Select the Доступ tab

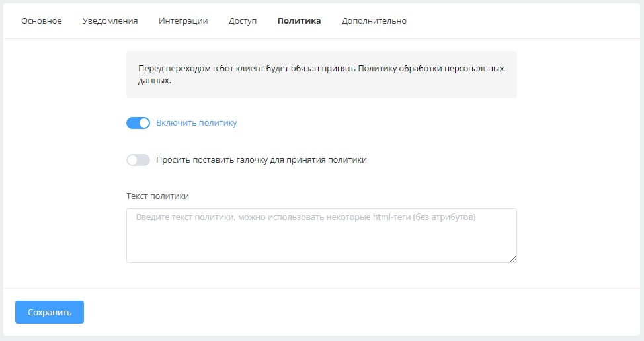coord(243,20)
